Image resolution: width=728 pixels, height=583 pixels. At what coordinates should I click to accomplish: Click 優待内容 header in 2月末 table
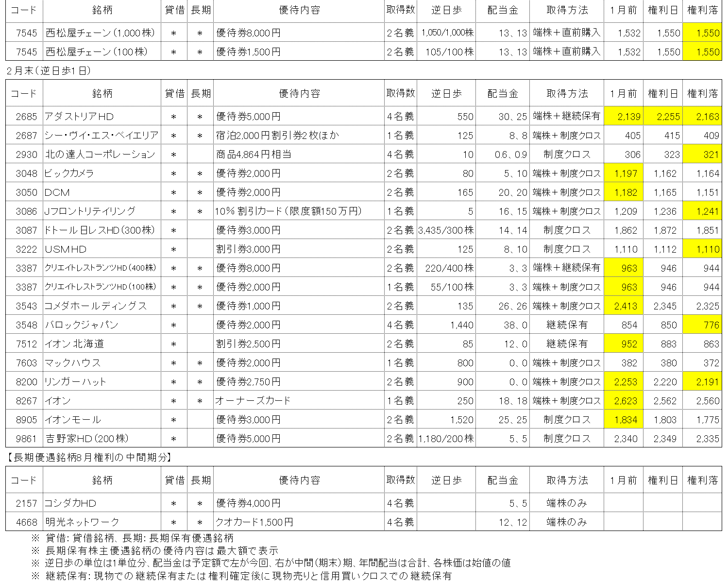click(x=299, y=93)
